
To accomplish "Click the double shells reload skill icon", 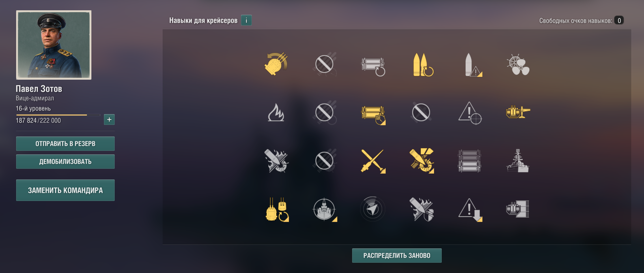I will pos(423,64).
